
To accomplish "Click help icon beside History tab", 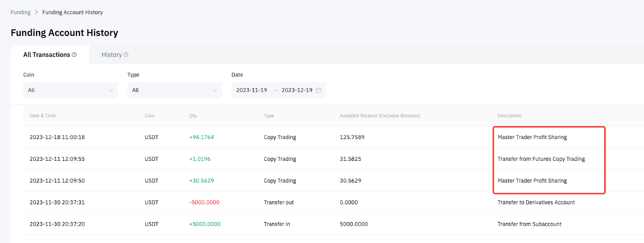I will coord(126,55).
